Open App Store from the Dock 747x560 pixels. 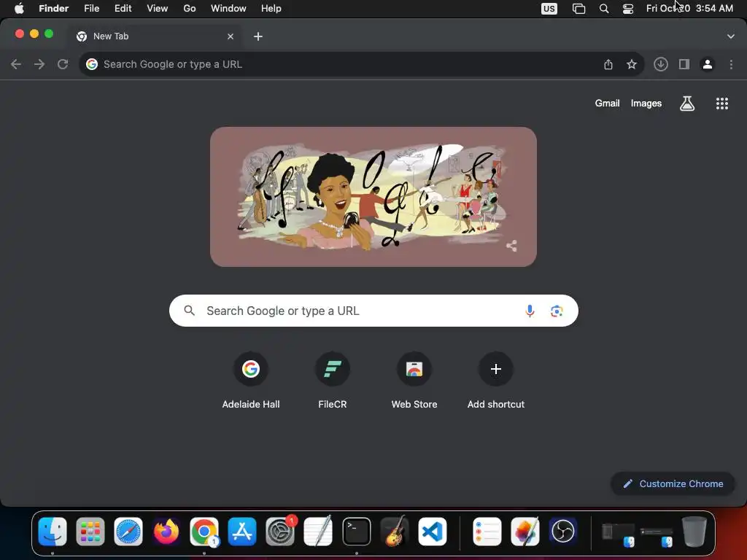tap(242, 532)
